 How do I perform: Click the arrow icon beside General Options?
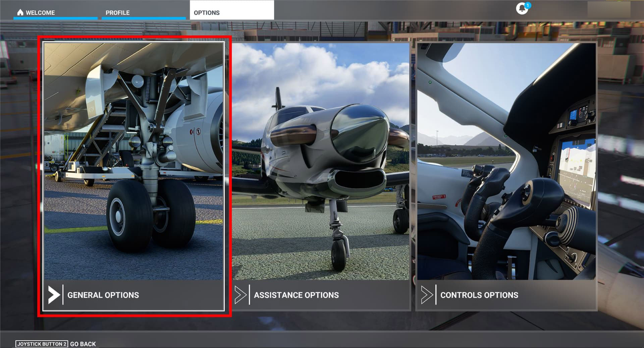[54, 295]
